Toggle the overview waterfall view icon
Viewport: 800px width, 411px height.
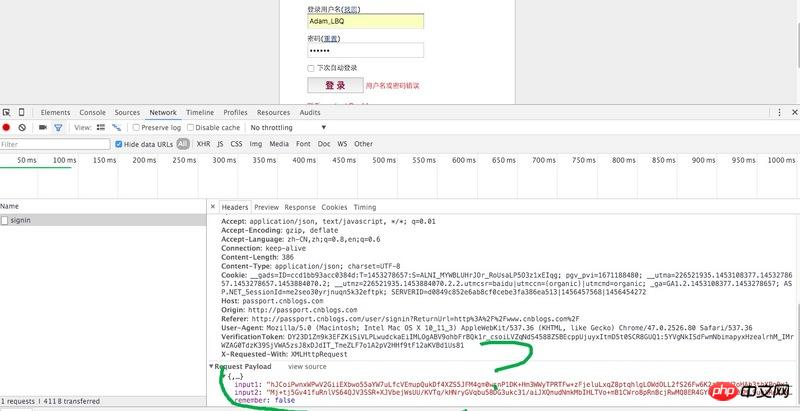117,127
